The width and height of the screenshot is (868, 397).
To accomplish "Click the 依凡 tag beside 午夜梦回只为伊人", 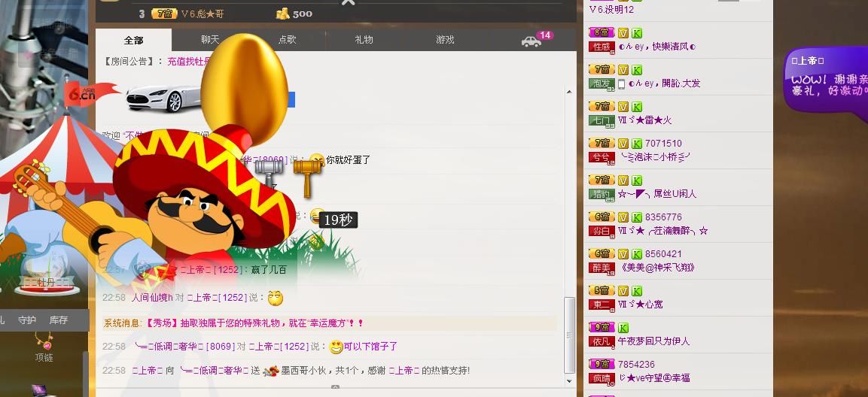I will tap(602, 341).
